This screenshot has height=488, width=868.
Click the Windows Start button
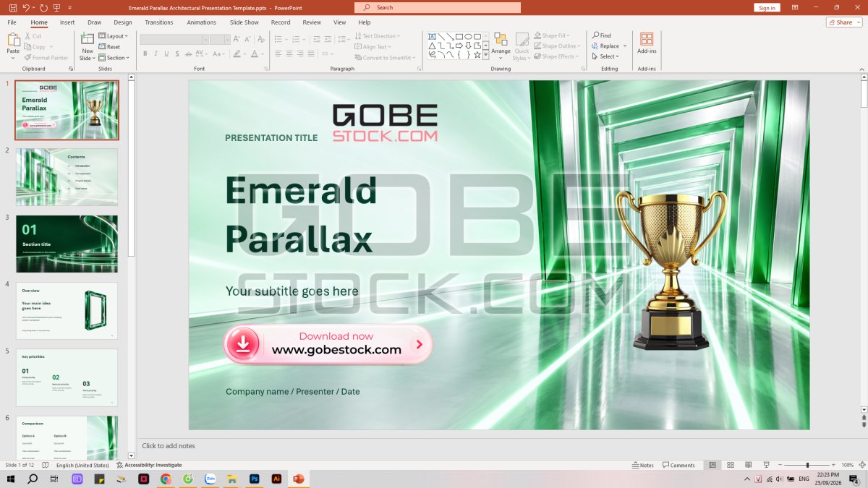pos(11,479)
